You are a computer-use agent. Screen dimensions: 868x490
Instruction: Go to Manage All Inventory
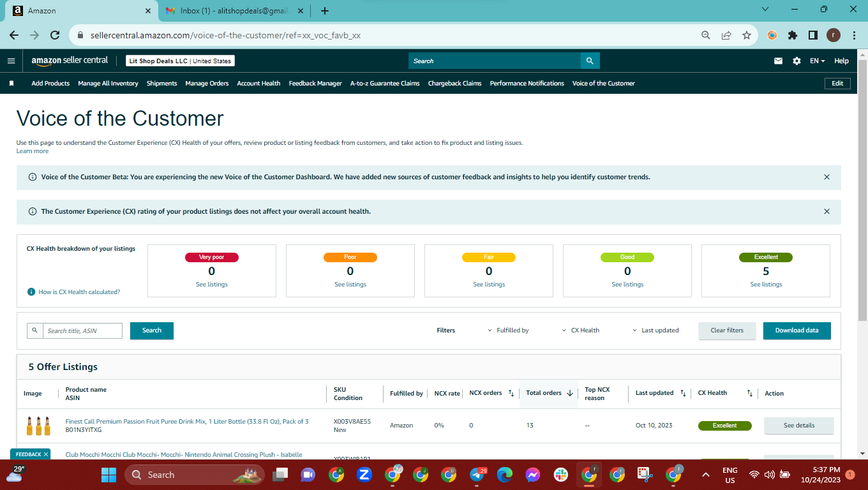tap(108, 84)
